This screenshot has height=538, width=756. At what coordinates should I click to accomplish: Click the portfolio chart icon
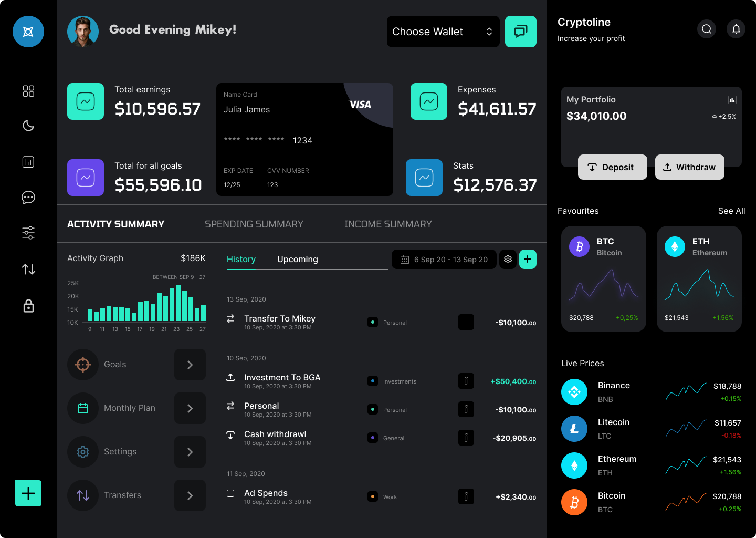pos(732,100)
